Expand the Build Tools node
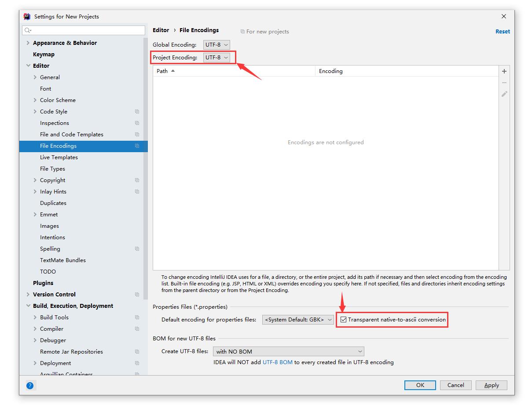532x409 pixels. point(35,318)
